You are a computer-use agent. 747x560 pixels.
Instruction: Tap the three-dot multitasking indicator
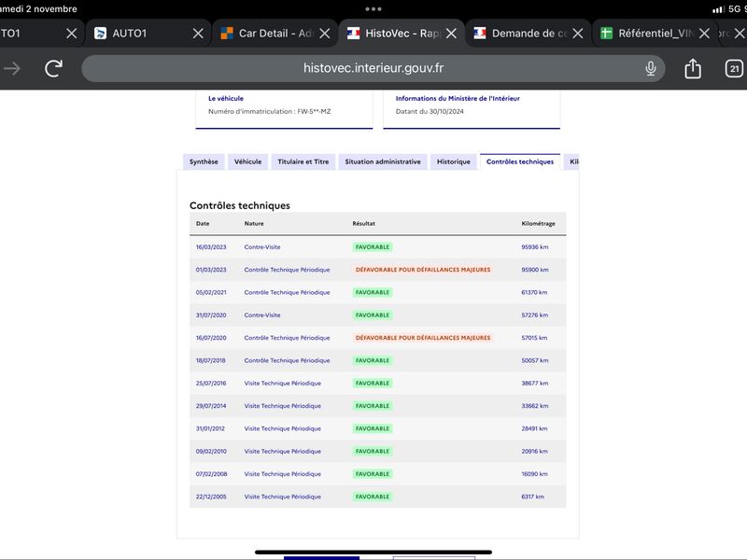373,9
